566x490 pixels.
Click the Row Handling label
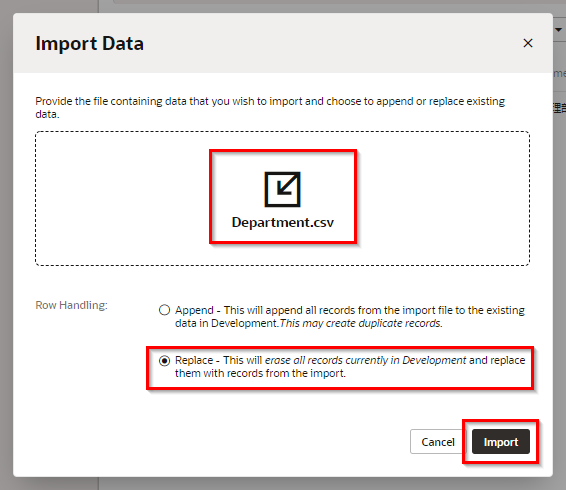coord(71,305)
